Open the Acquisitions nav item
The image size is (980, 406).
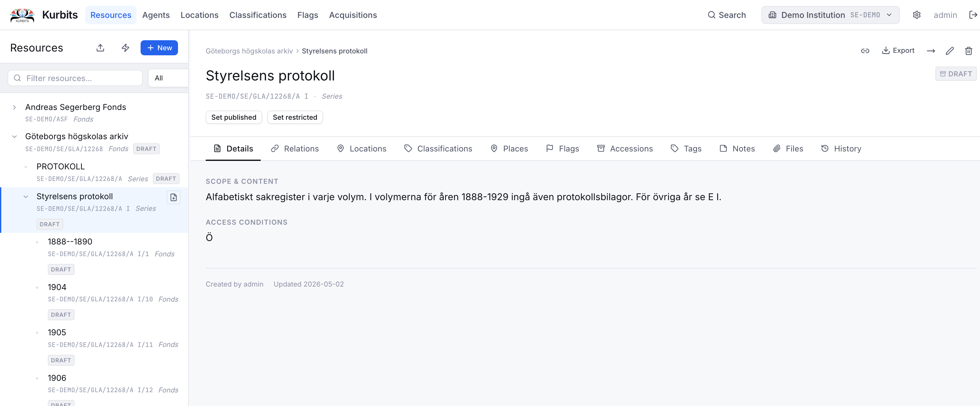[353, 15]
